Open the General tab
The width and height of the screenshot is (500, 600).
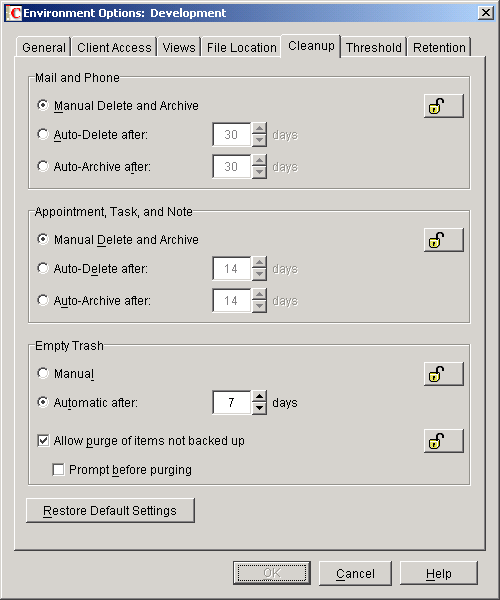44,47
